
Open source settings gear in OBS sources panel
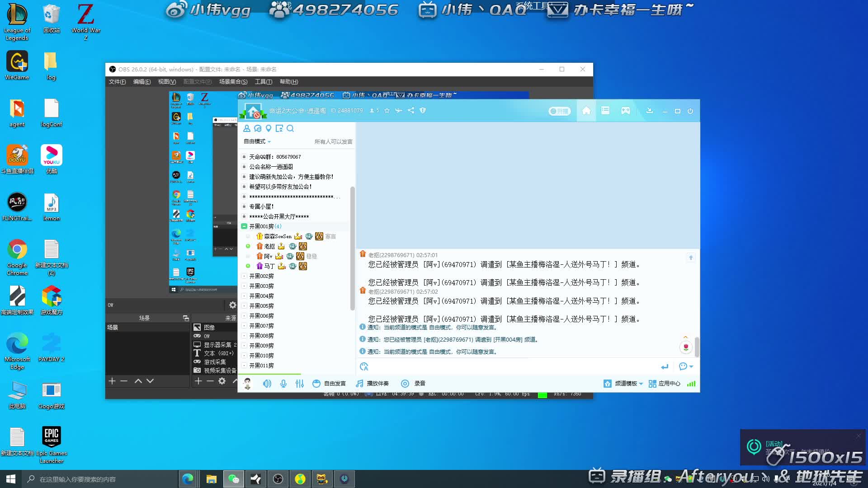point(222,381)
